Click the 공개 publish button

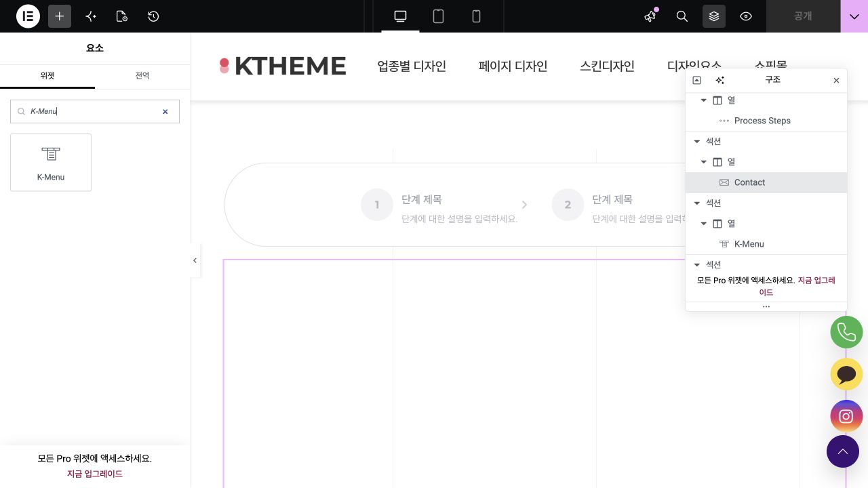point(803,16)
